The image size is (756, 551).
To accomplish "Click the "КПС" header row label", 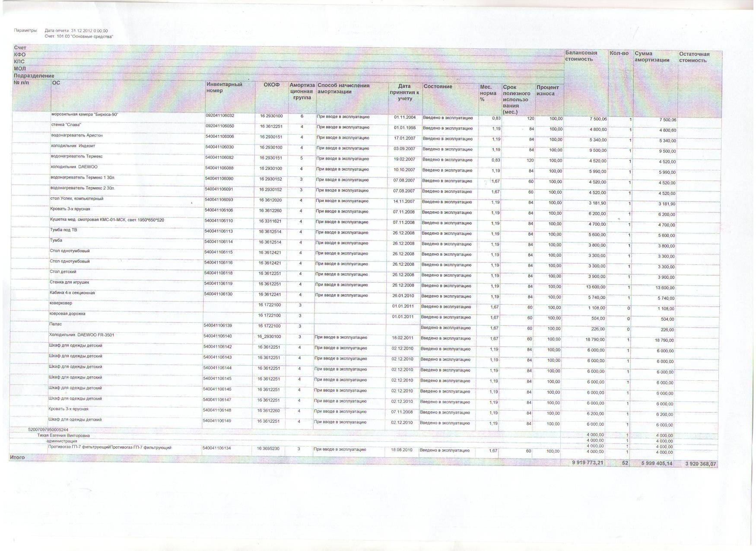I will [x=19, y=61].
